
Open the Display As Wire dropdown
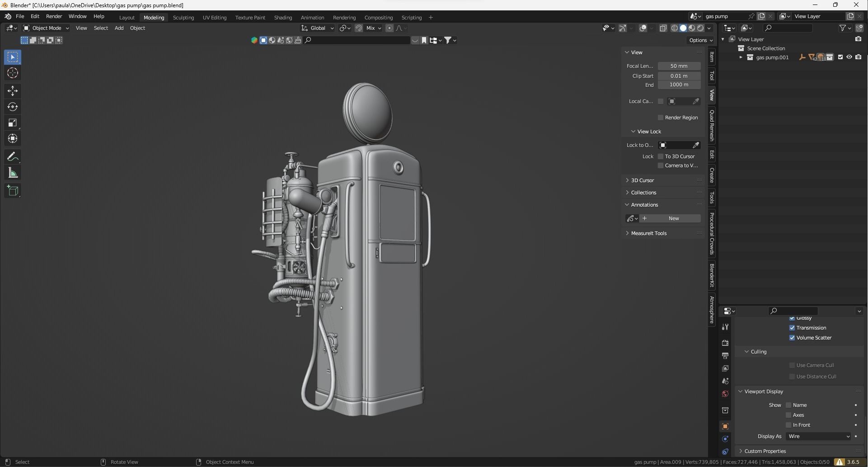819,436
